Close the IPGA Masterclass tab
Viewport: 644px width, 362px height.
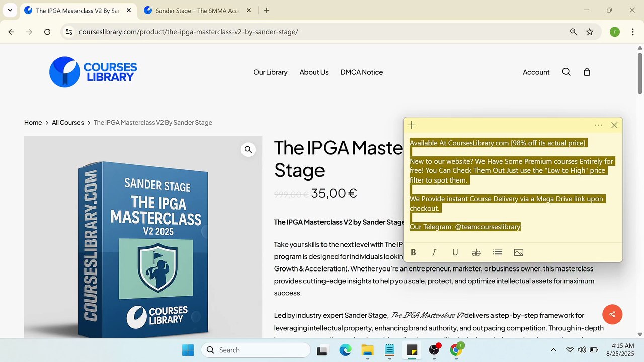[x=129, y=10]
